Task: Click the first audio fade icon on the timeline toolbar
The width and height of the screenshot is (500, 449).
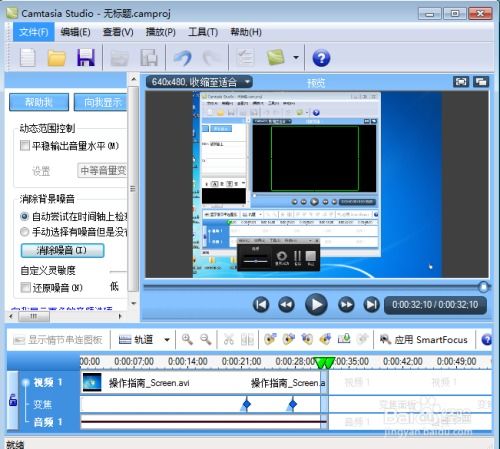Action: pyautogui.click(x=270, y=339)
